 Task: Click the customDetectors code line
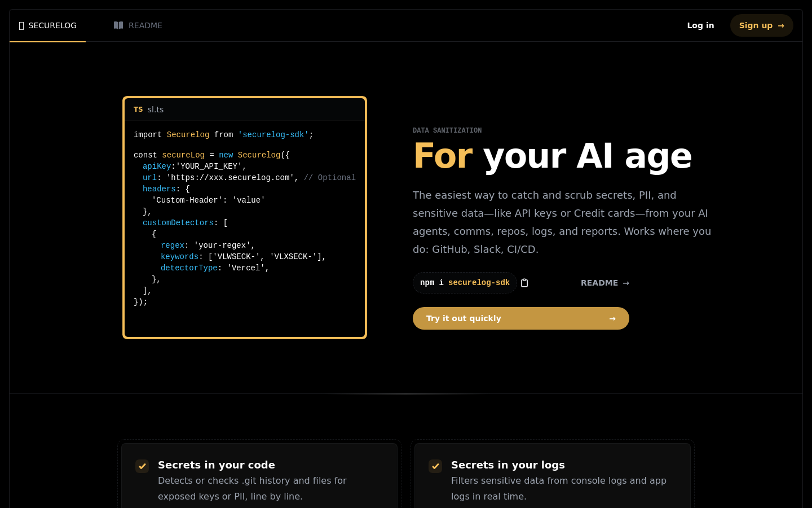(185, 223)
